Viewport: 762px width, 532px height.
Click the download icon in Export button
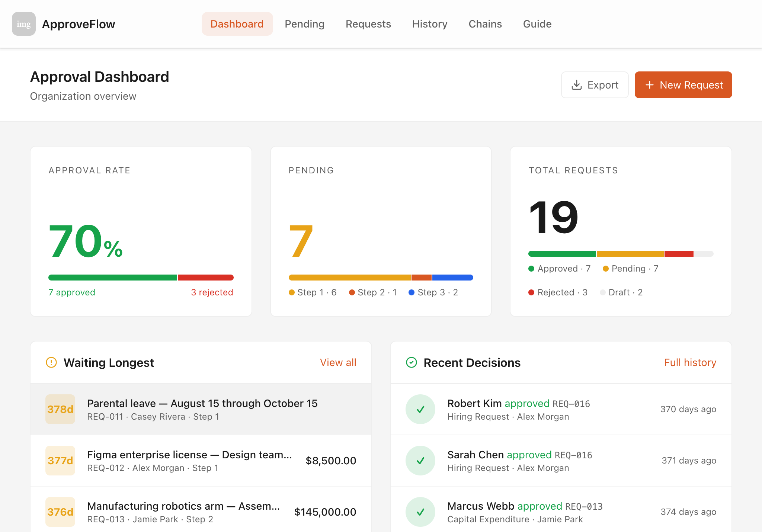point(576,85)
